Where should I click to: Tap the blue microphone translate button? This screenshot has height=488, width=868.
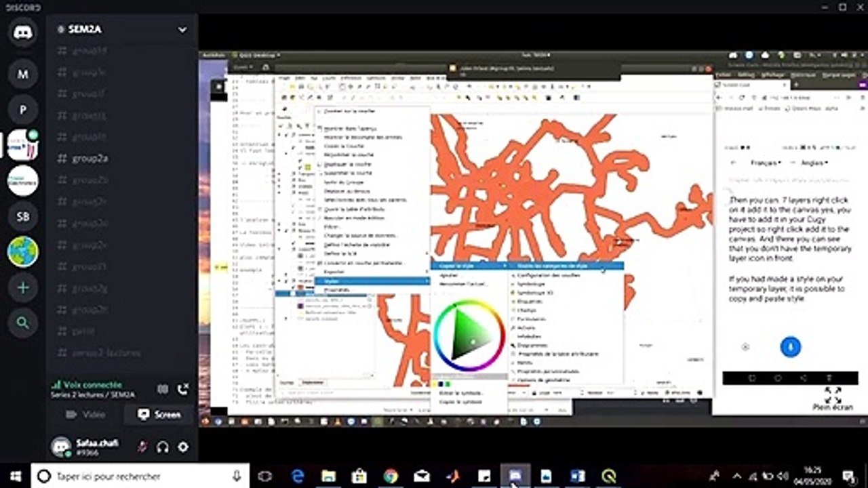point(790,346)
